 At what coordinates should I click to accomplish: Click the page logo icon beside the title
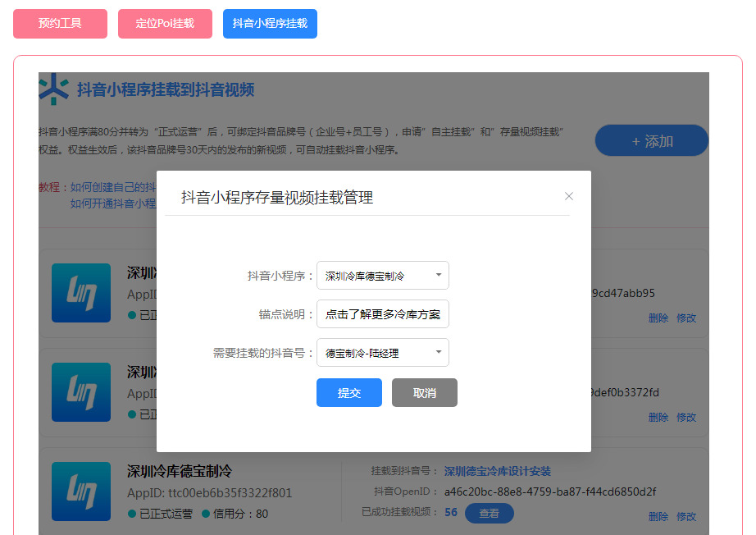53,89
